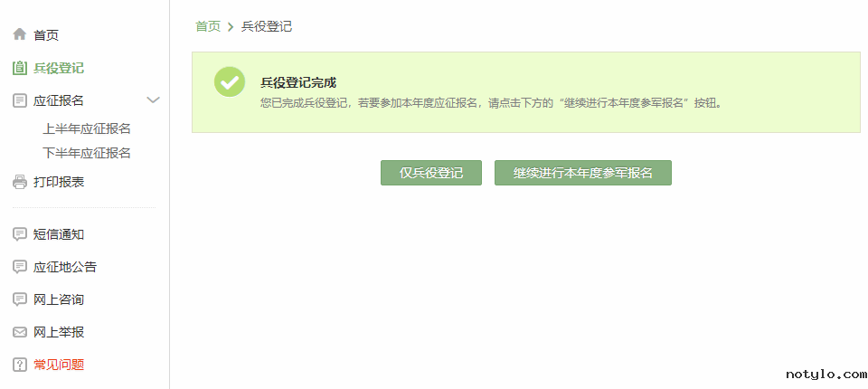Click the message icon beside 应征地公告
Image resolution: width=868 pixels, height=389 pixels.
pyautogui.click(x=19, y=267)
